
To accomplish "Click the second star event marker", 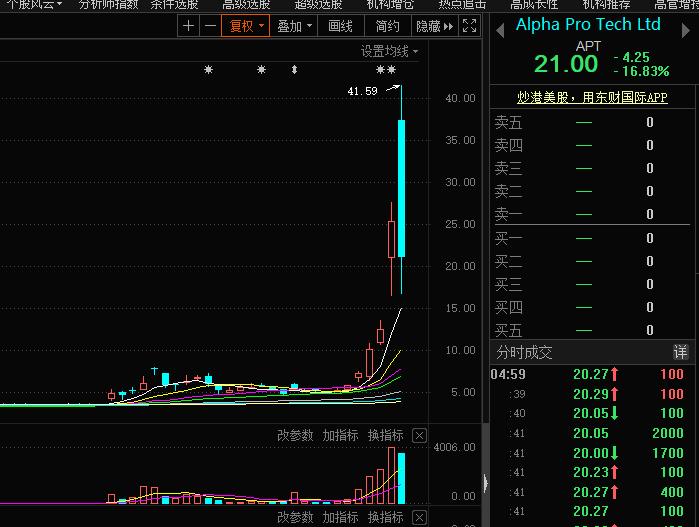I will (x=261, y=70).
